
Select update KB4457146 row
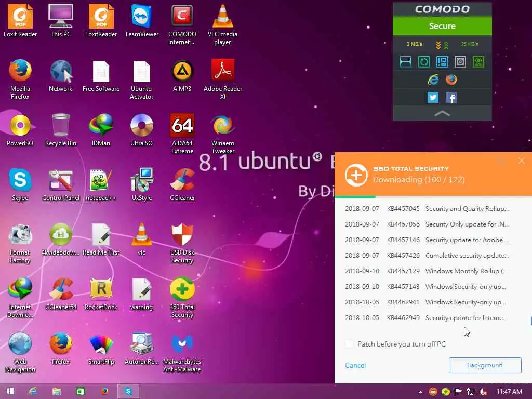pyautogui.click(x=427, y=240)
